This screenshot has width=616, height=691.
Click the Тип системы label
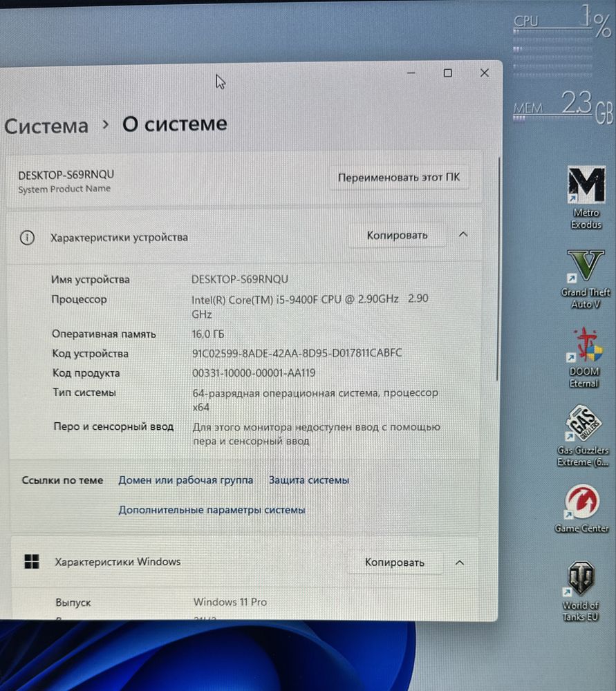[x=84, y=392]
